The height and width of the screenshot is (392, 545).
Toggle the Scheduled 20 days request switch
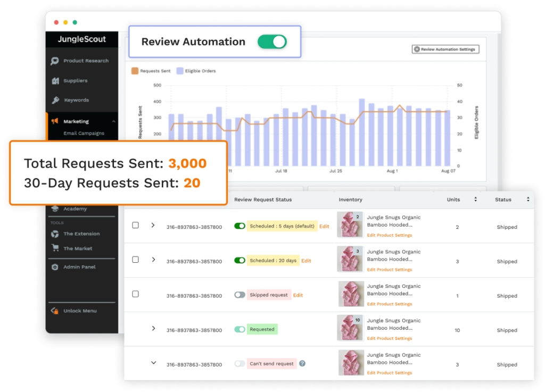(x=240, y=261)
